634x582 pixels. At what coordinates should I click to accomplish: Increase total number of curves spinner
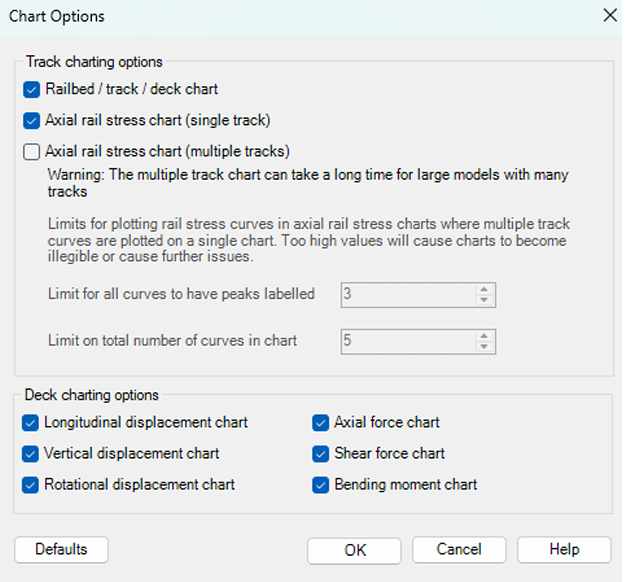point(484,335)
